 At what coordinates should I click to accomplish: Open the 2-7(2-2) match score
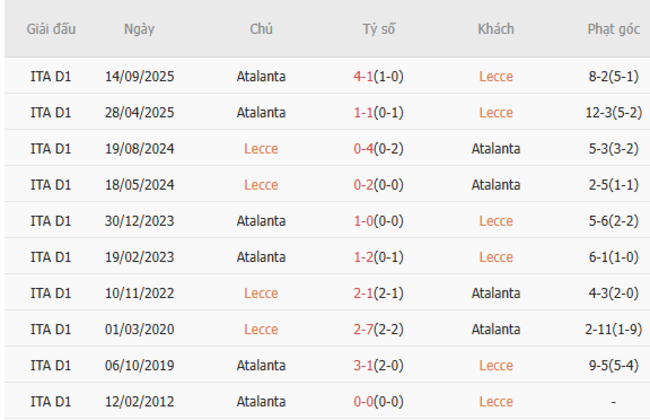point(378,329)
